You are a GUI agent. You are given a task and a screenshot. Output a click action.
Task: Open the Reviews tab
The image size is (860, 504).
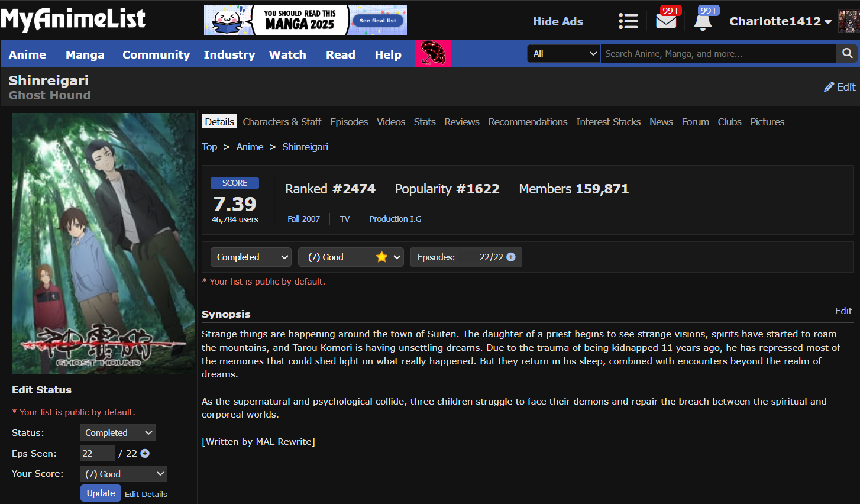pos(461,122)
